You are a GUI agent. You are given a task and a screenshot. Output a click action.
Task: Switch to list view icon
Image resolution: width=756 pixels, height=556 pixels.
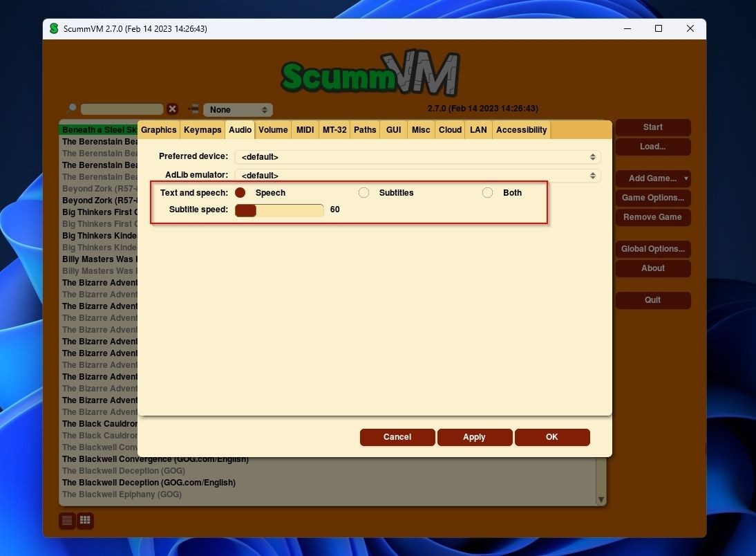67,520
